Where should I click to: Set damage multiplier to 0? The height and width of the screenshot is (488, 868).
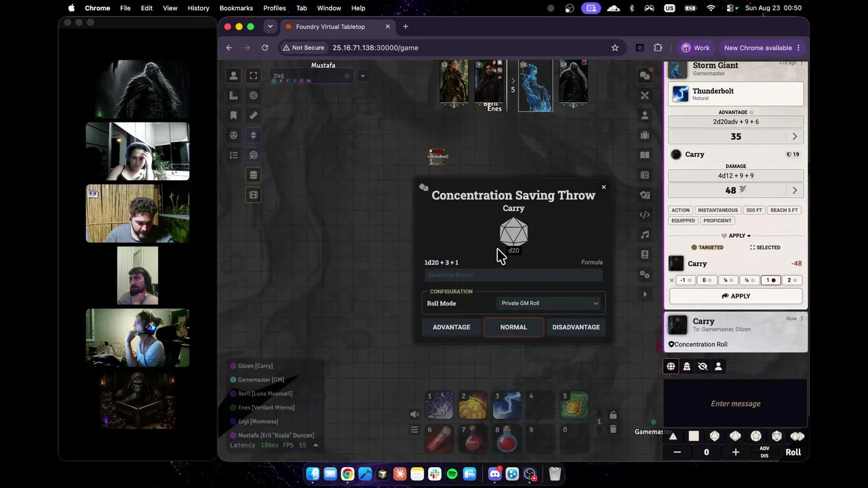707,280
